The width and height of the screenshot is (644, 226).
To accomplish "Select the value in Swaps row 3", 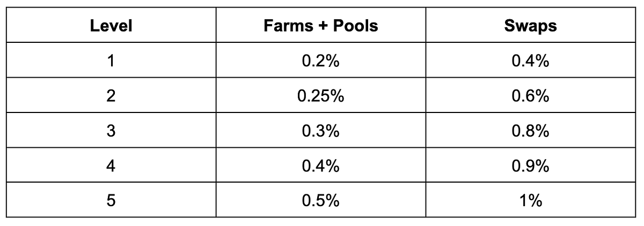I will (530, 131).
